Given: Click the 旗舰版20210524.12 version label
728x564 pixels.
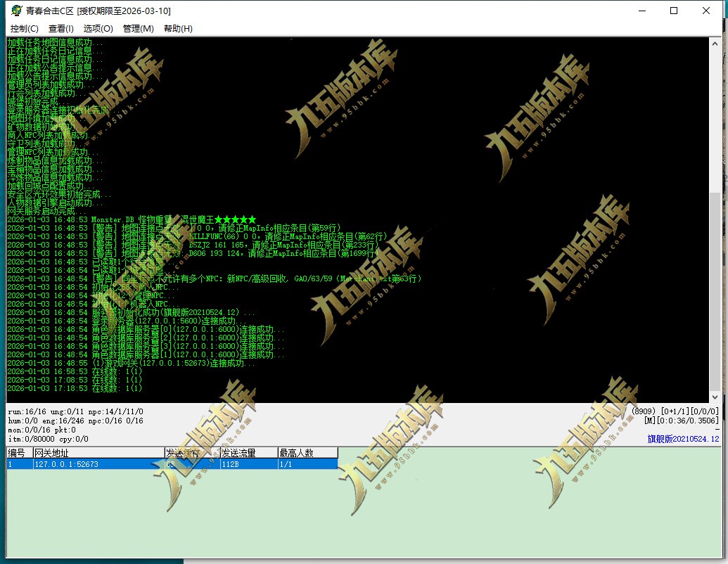Looking at the screenshot, I should pos(683,439).
